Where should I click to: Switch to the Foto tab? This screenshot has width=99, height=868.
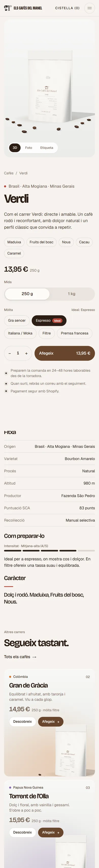28,148
